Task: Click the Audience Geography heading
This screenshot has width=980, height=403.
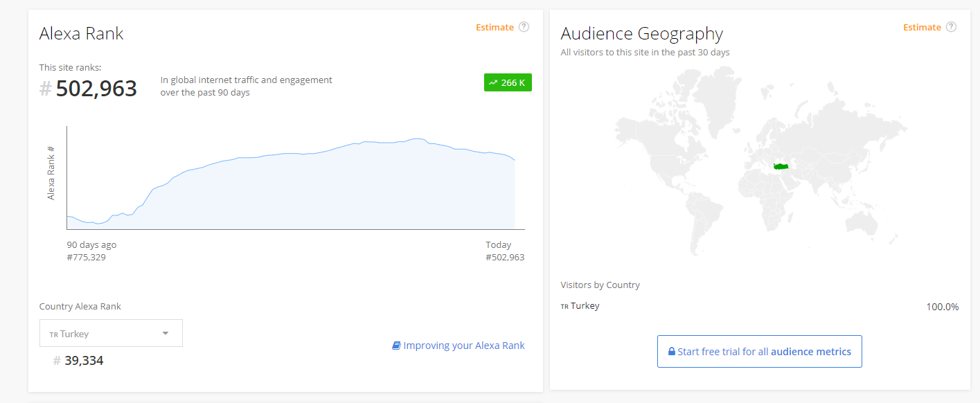Action: coord(641,34)
